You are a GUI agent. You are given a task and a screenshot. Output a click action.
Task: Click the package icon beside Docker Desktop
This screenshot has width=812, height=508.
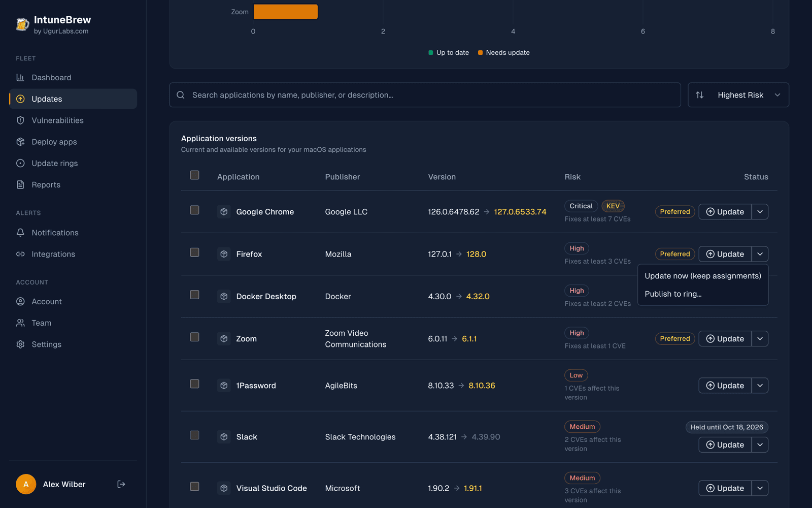point(224,296)
